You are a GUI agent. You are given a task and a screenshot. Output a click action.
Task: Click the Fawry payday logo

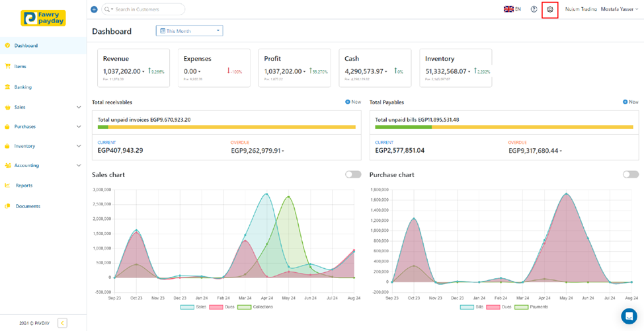click(43, 18)
